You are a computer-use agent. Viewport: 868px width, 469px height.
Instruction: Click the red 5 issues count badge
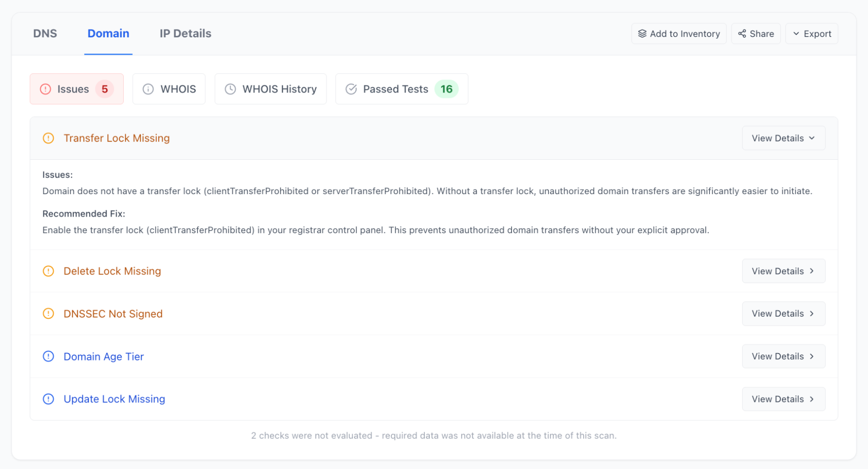105,89
